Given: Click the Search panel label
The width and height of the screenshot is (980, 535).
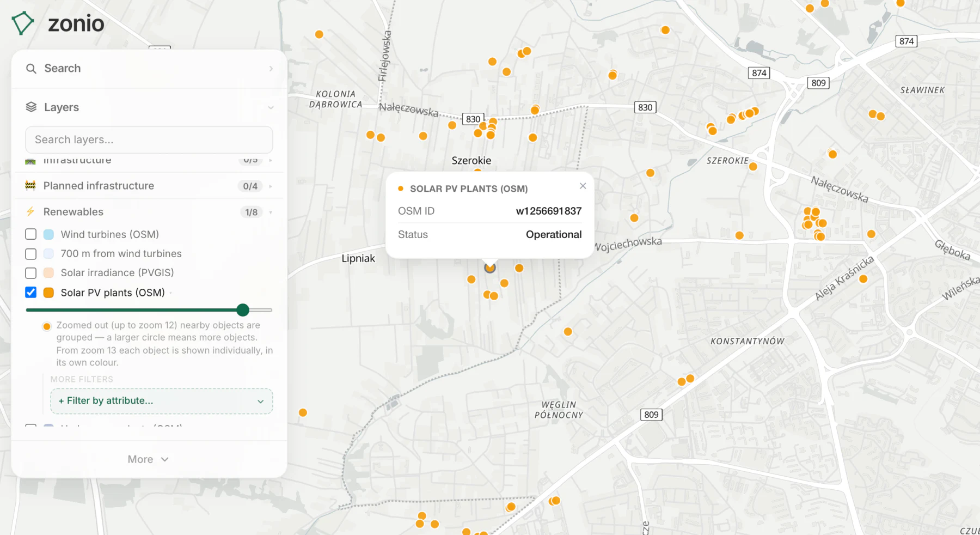Looking at the screenshot, I should point(63,68).
